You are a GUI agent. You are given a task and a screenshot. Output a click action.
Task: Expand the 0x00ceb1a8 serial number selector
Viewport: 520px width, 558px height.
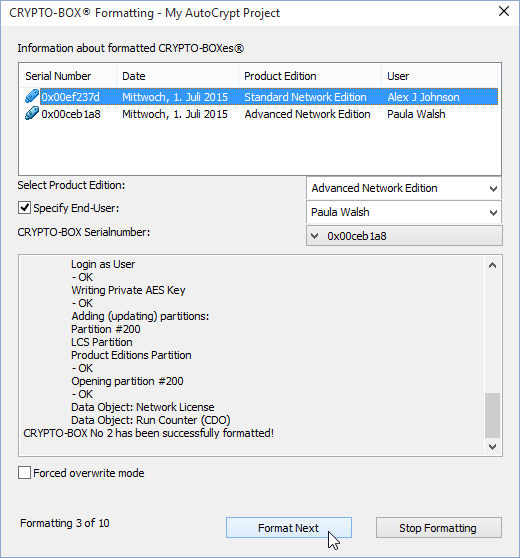pyautogui.click(x=404, y=236)
